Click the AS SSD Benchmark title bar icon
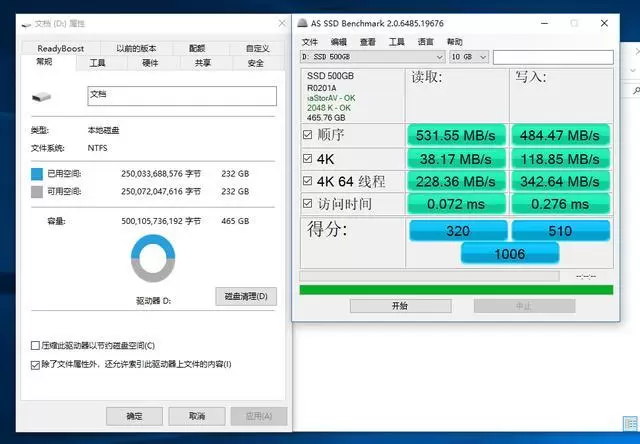The height and width of the screenshot is (444, 640). (303, 22)
